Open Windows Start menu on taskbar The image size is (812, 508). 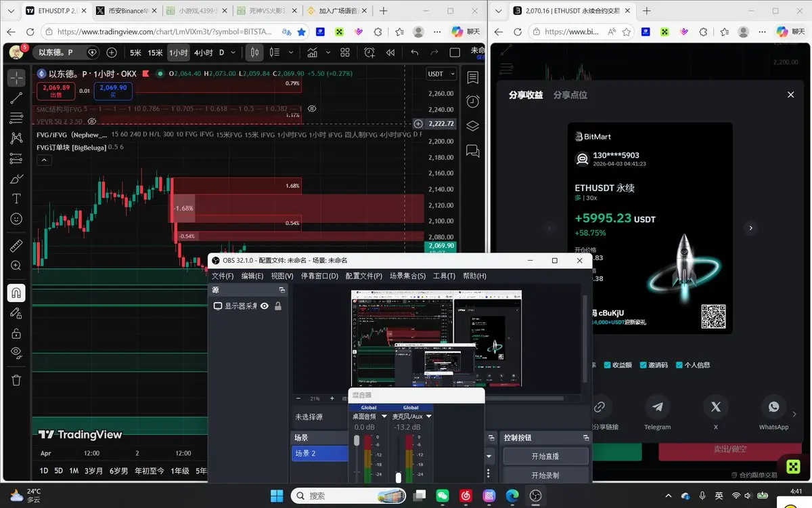(x=277, y=496)
